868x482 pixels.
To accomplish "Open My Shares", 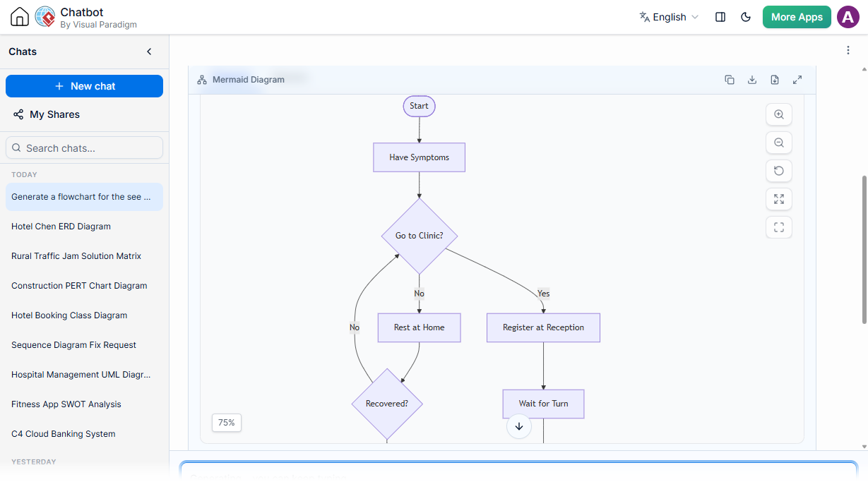I will pyautogui.click(x=47, y=114).
